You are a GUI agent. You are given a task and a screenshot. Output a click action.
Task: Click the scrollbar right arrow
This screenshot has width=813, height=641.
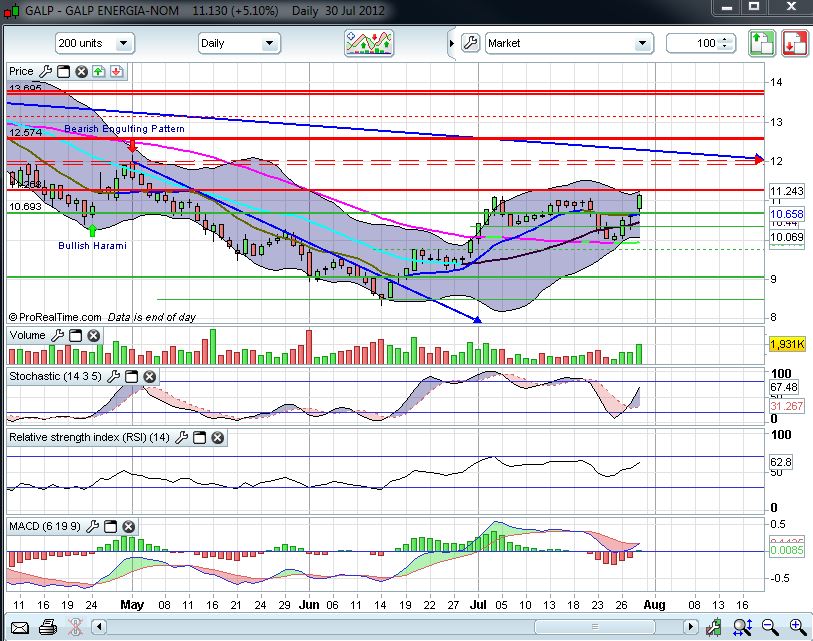coord(690,628)
